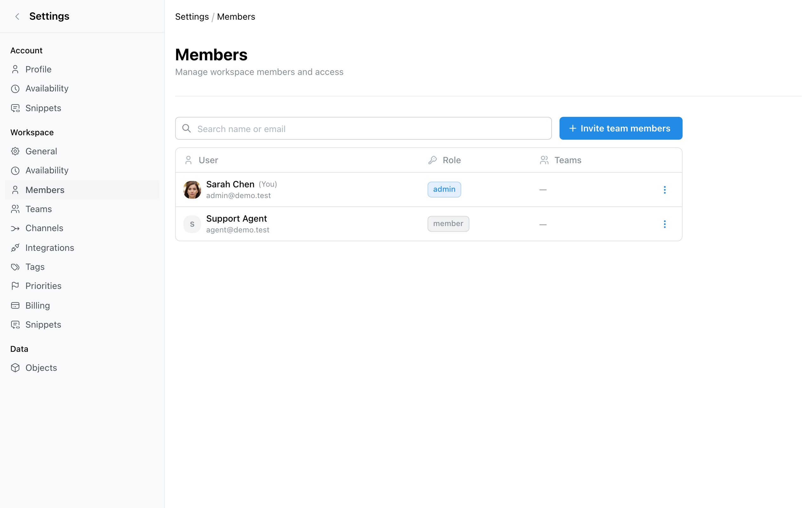Screen dimensions: 812x508
Task: Open Integrations settings
Action: (x=82, y=248)
